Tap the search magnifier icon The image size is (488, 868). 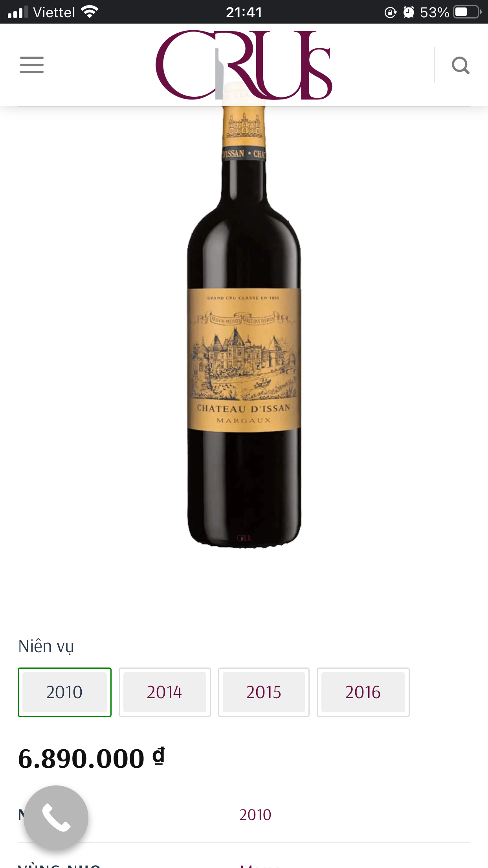tap(460, 65)
